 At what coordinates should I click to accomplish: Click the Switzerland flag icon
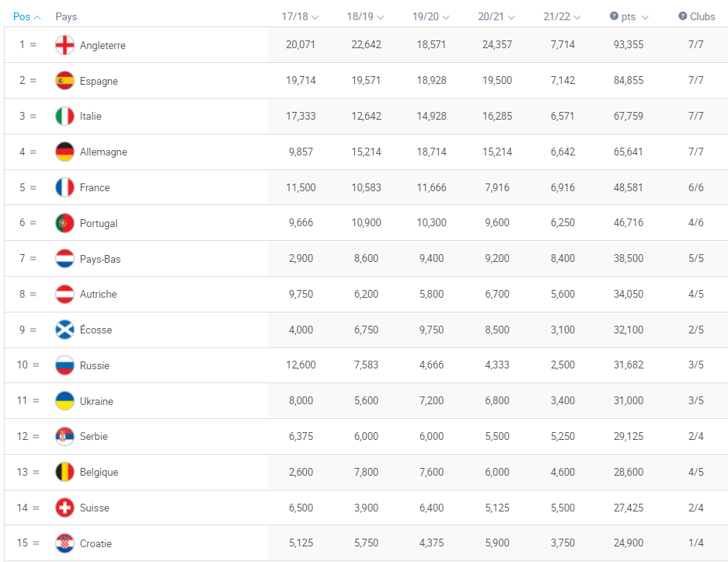pos(64,508)
